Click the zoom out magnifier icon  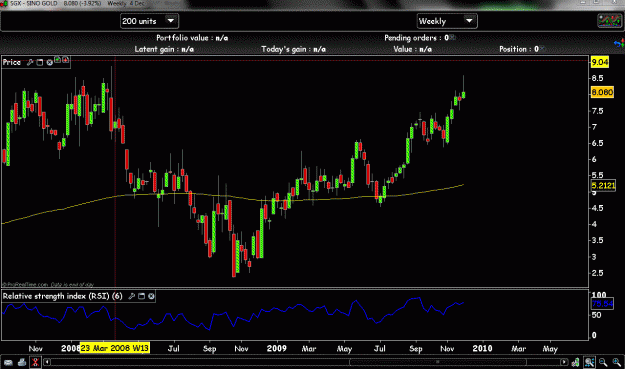tap(603, 362)
